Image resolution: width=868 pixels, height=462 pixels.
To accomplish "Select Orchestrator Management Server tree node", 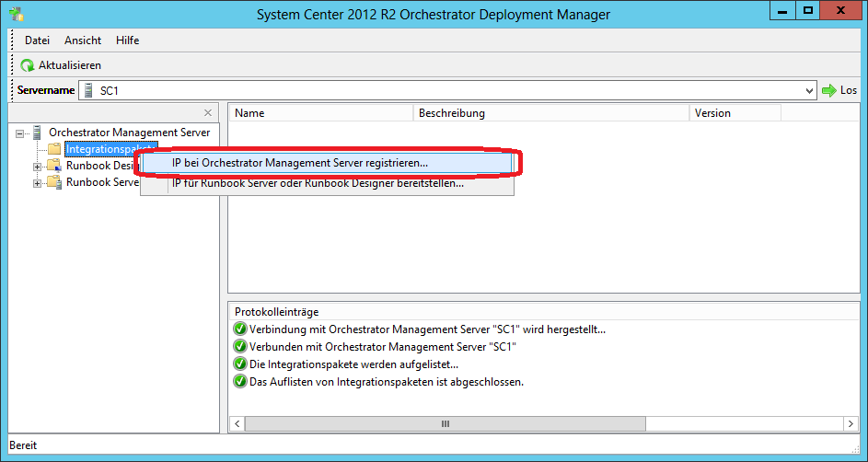I will pyautogui.click(x=130, y=133).
